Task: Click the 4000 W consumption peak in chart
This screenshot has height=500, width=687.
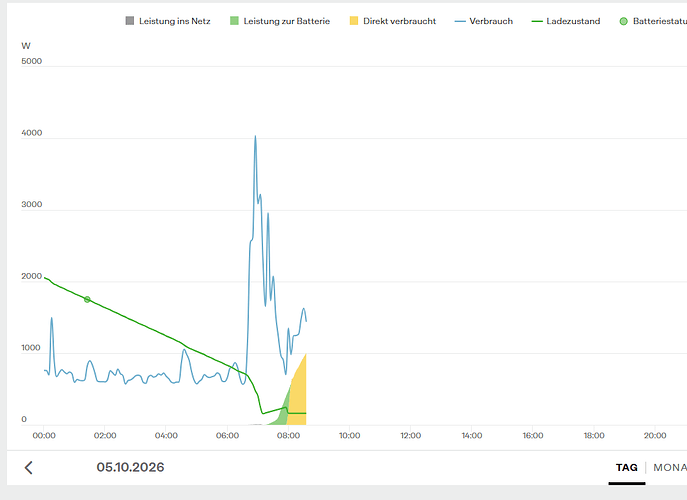Action: point(255,137)
